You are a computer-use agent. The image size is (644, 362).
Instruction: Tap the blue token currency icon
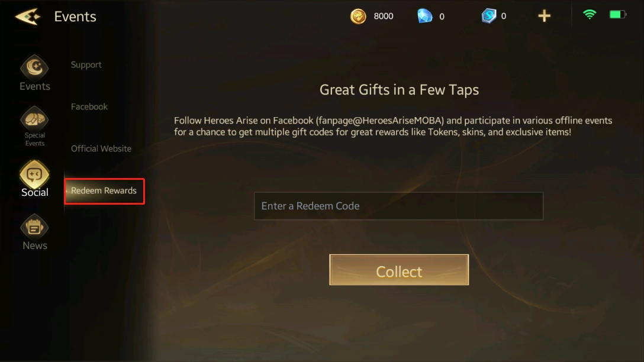(489, 16)
